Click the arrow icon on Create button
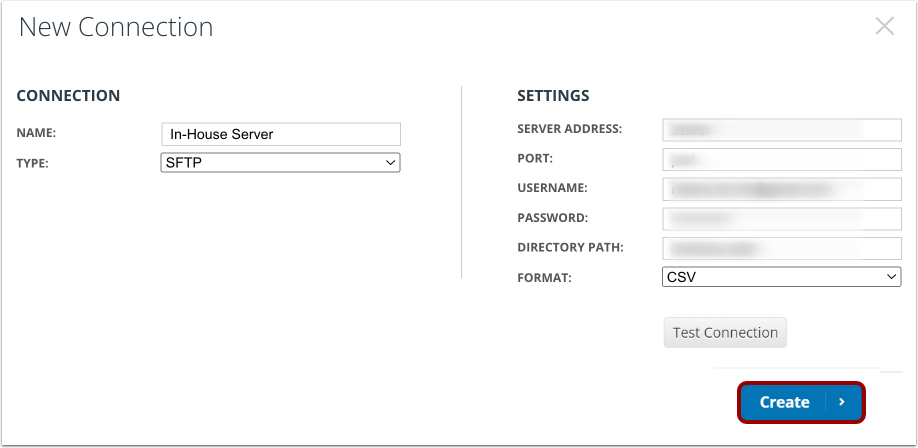Screen dimensions: 918x448 point(842,402)
